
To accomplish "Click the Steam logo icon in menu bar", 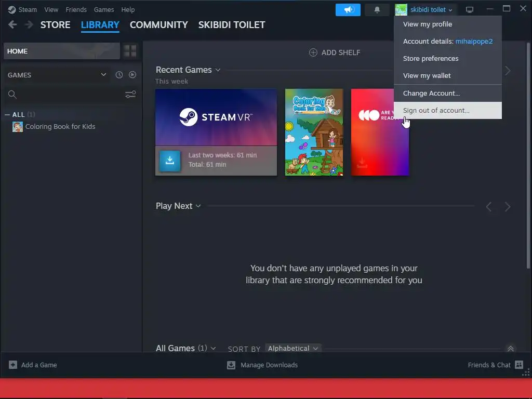I will coord(12,9).
